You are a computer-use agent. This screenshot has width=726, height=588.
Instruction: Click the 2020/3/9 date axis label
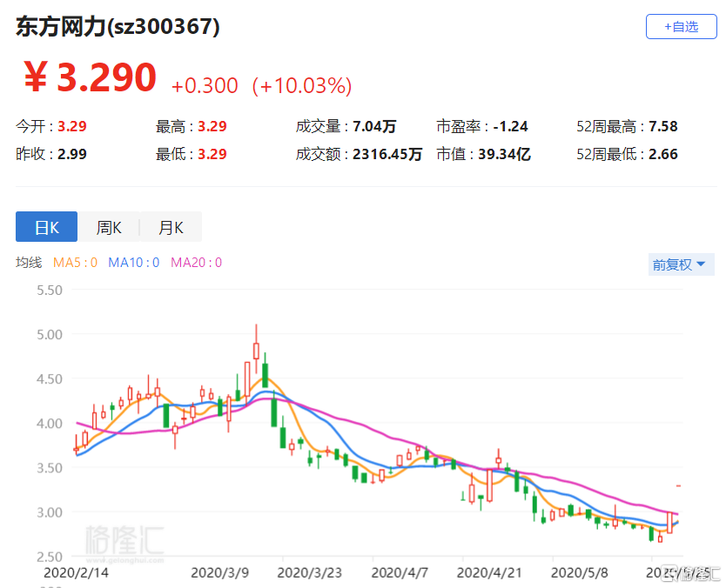[x=219, y=572]
